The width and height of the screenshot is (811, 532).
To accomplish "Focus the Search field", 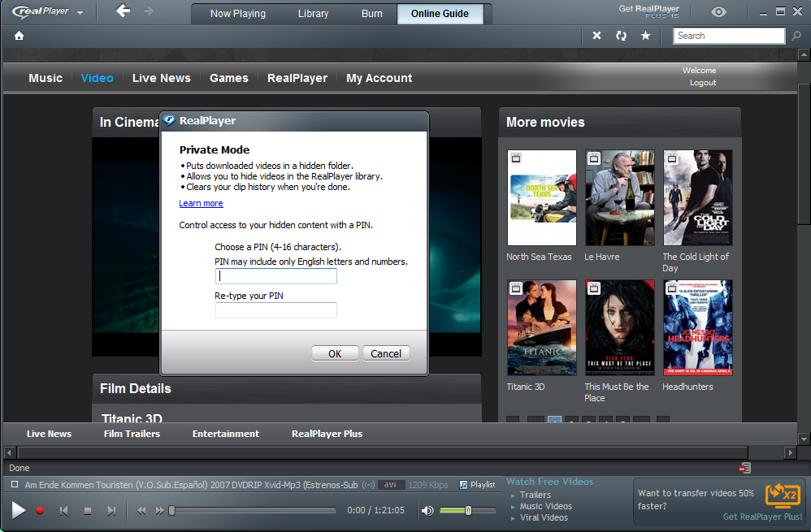I will [x=729, y=36].
